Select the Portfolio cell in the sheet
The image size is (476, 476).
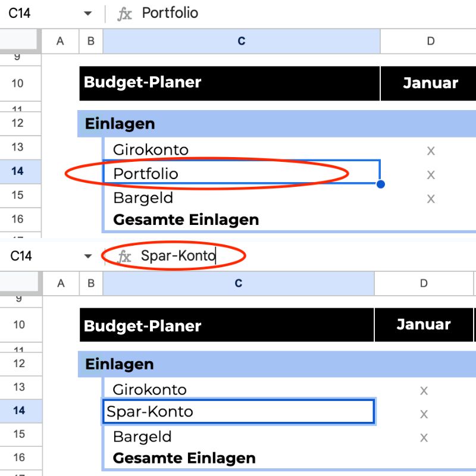[241, 173]
